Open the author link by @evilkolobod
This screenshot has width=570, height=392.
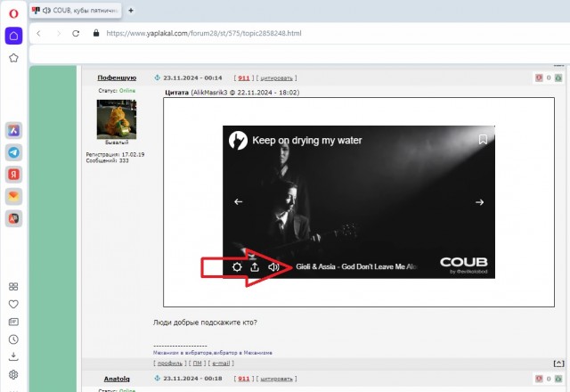468,271
